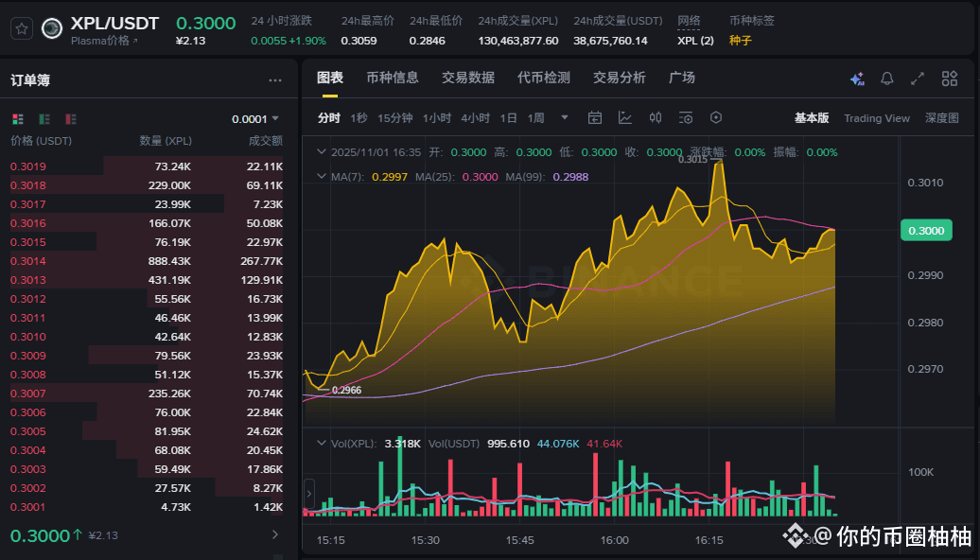The height and width of the screenshot is (560, 980).
Task: Click the 数量 (XPL) column header
Action: tap(166, 141)
